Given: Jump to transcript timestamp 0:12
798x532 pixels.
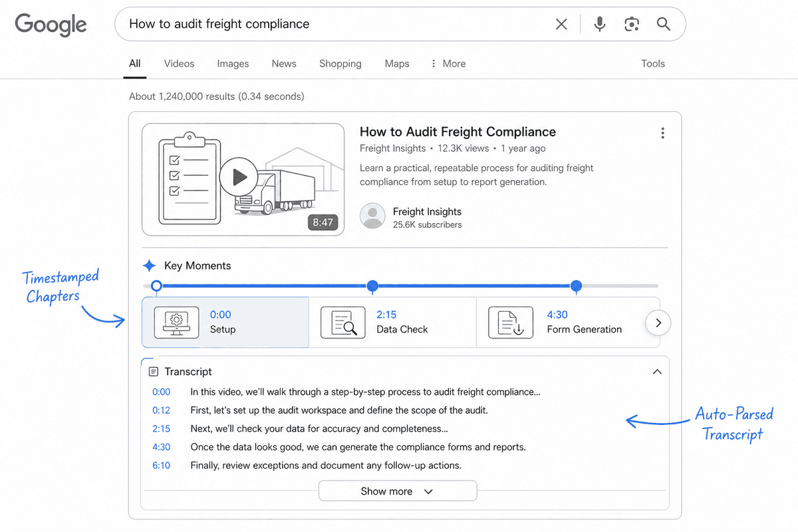Looking at the screenshot, I should click(161, 410).
